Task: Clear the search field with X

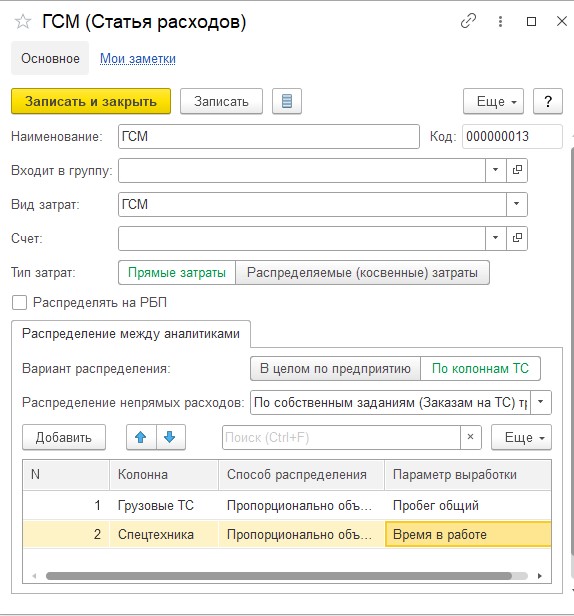Action: pos(470,437)
